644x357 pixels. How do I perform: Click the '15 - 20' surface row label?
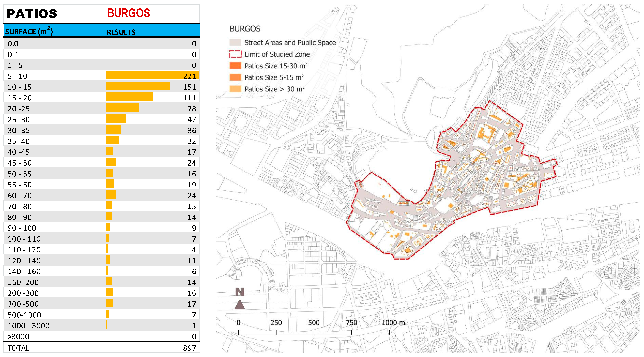point(20,98)
